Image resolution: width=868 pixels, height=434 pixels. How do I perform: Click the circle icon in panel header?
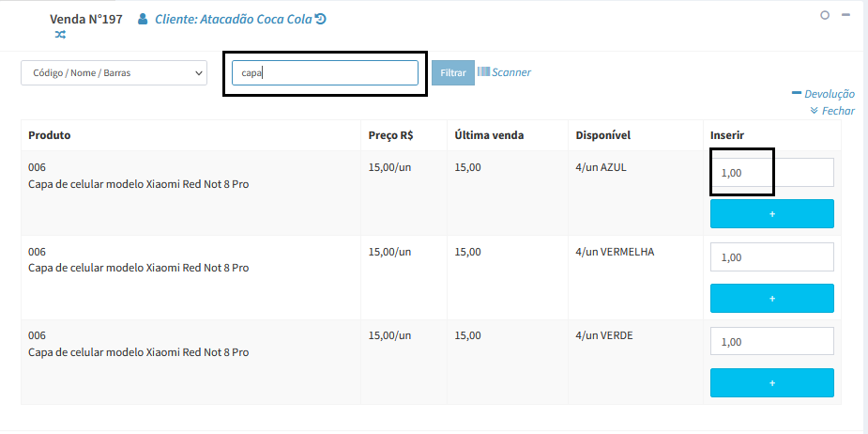(x=825, y=15)
